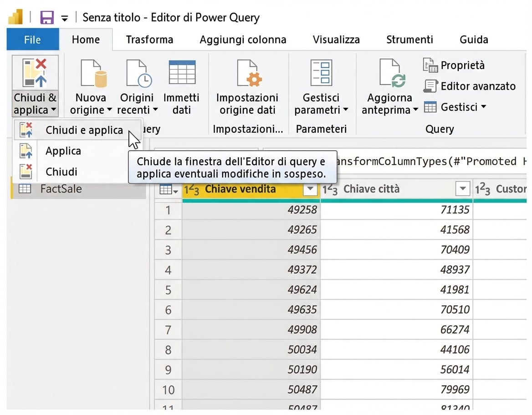The width and height of the screenshot is (532, 415).
Task: Open the quick access toolbar customize arrow
Action: pyautogui.click(x=65, y=18)
